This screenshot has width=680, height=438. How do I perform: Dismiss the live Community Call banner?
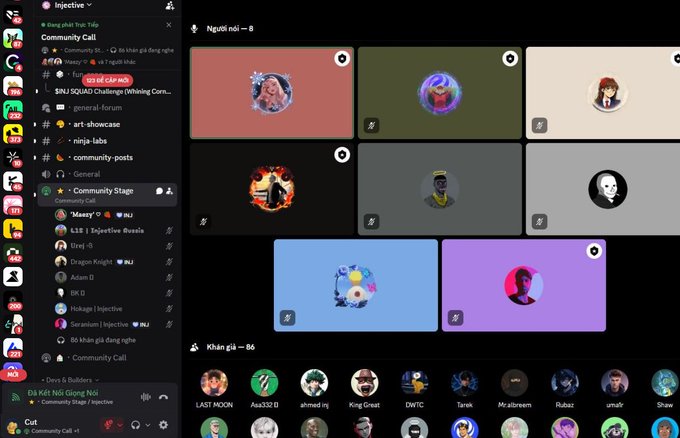coord(169,25)
